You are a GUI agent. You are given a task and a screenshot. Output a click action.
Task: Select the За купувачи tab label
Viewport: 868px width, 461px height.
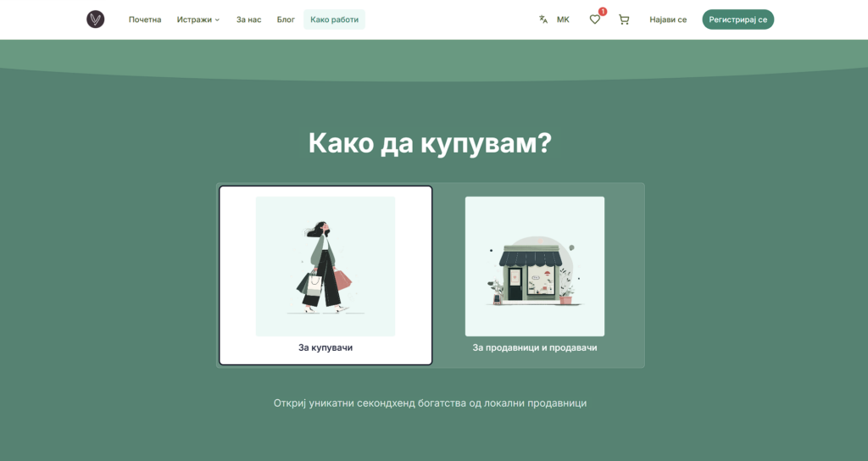[325, 347]
